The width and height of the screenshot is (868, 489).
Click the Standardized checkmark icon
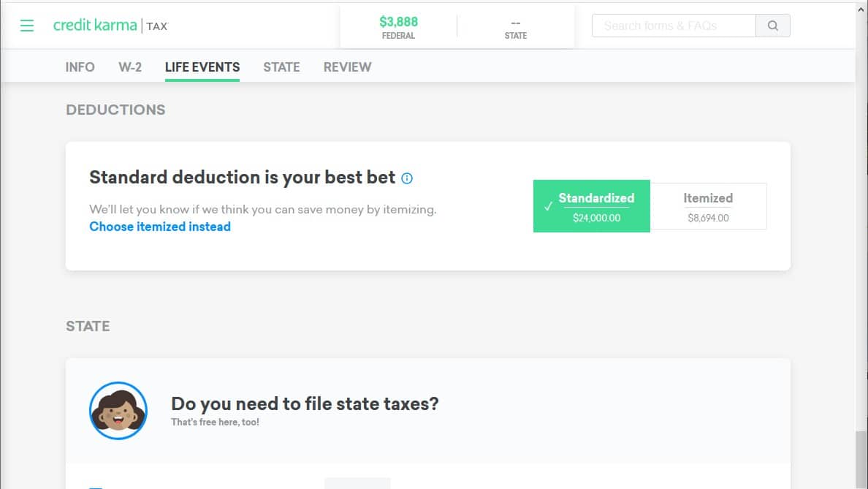(548, 206)
